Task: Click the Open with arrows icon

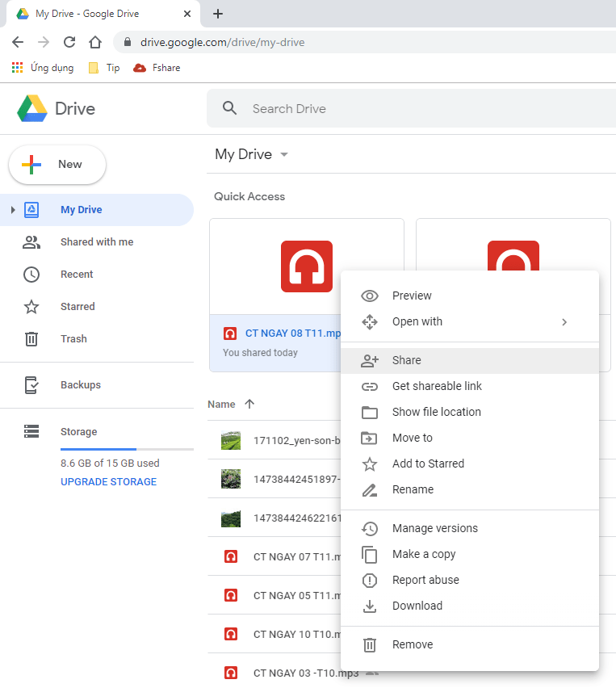Action: [370, 321]
